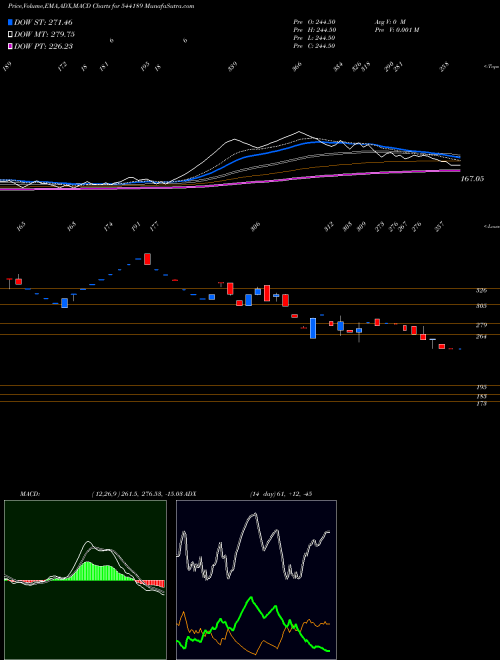Click the 'Pre V: 0.001 M' volume text

pyautogui.click(x=396, y=30)
